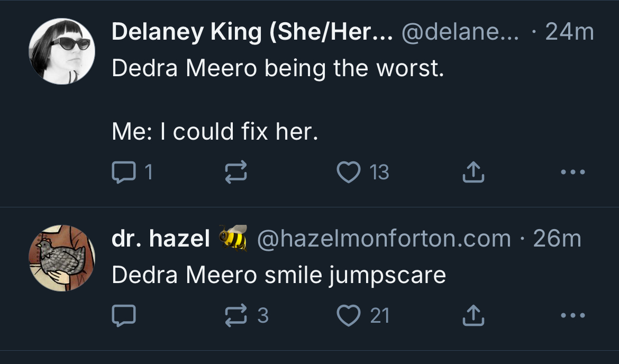Screen dimensions: 619x364
Task: Open the "I could fix her" post text
Action: click(x=215, y=132)
